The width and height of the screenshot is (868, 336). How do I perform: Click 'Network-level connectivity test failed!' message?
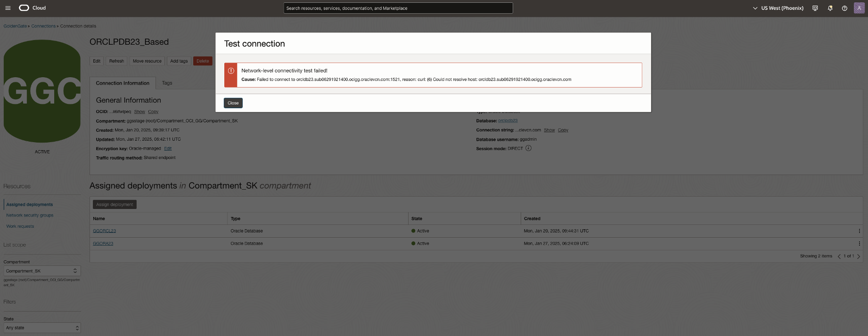(x=284, y=71)
